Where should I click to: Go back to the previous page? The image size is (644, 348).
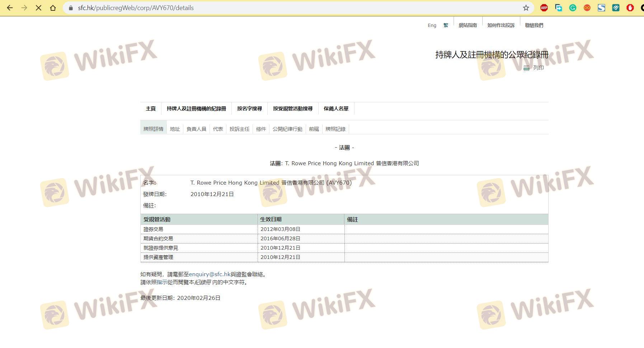[x=10, y=8]
